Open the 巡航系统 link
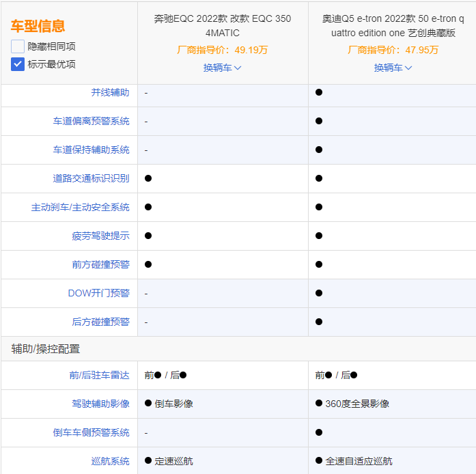 point(110,461)
